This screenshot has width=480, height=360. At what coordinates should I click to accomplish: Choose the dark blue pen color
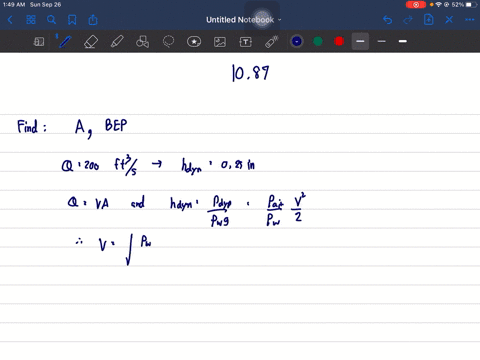coord(297,41)
